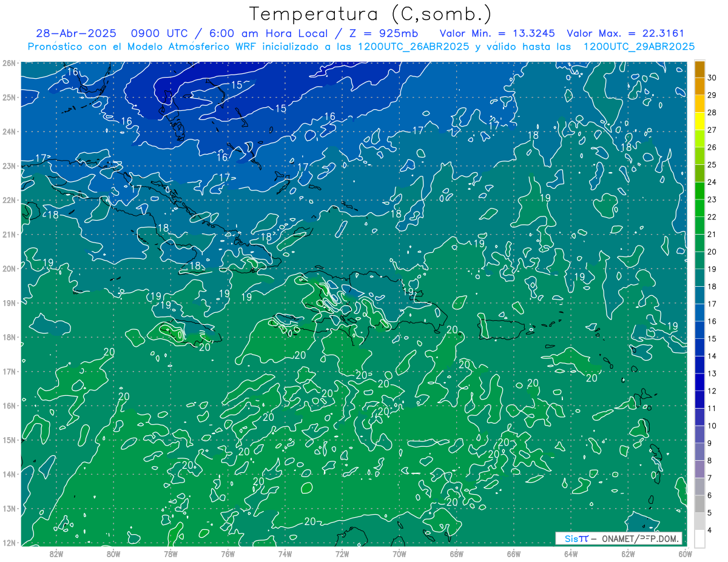
Task: Click the "22N" latitude axis label
Action: 9,200
